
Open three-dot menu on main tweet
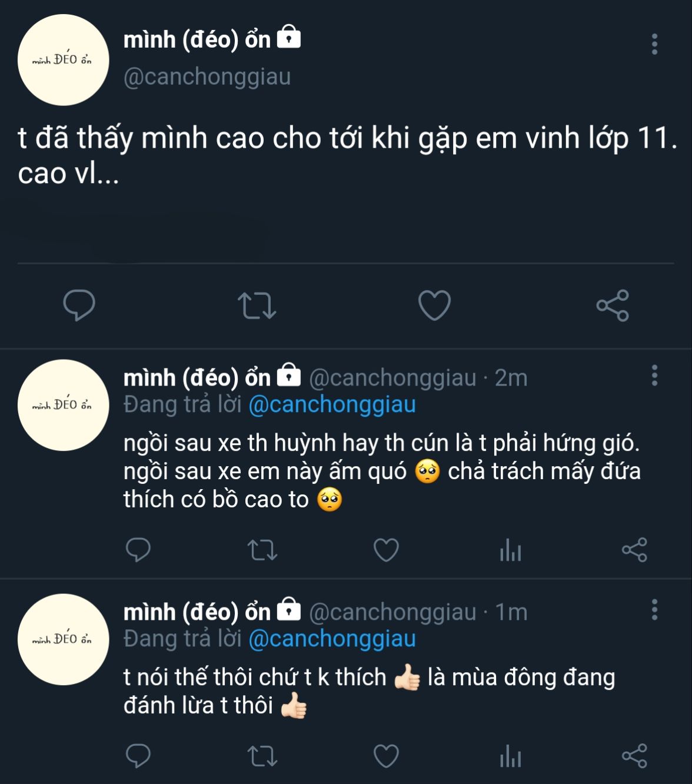point(654,44)
